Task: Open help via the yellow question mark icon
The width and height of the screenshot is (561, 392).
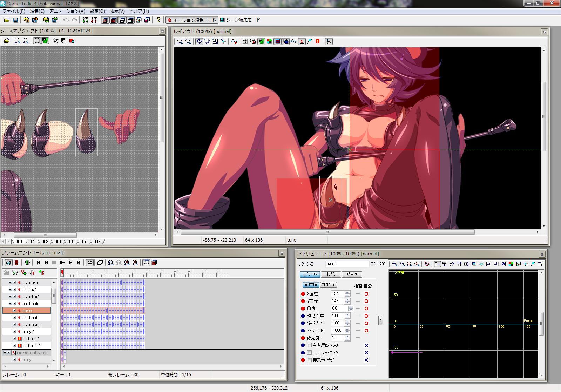Action: [x=158, y=20]
